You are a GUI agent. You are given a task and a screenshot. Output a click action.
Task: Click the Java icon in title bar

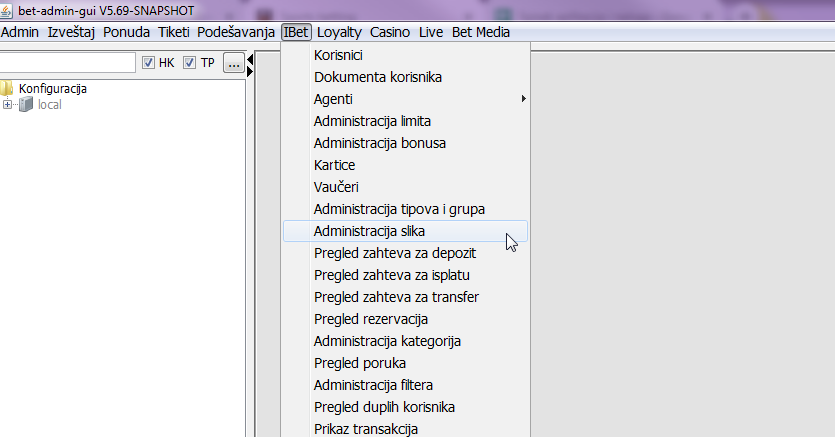[x=6, y=11]
